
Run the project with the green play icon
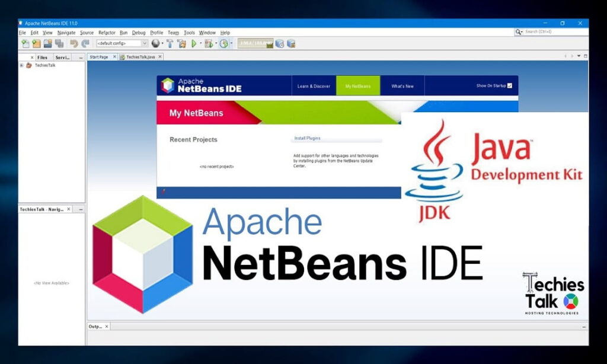[x=194, y=43]
